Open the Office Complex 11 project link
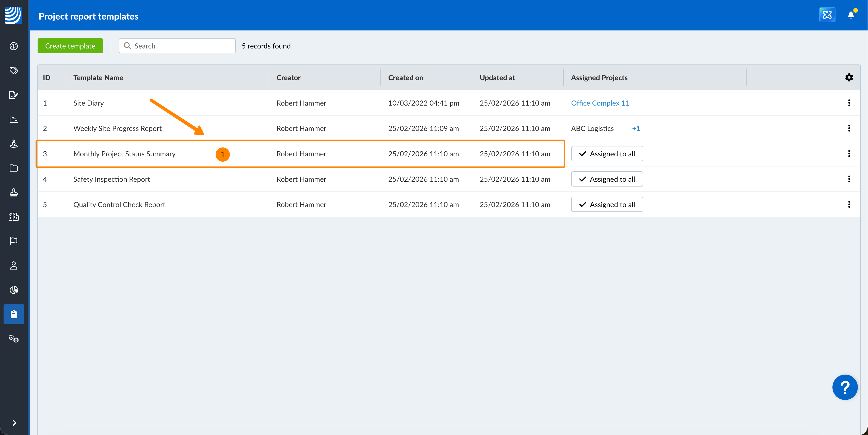Viewport: 868px width, 435px height. click(600, 103)
